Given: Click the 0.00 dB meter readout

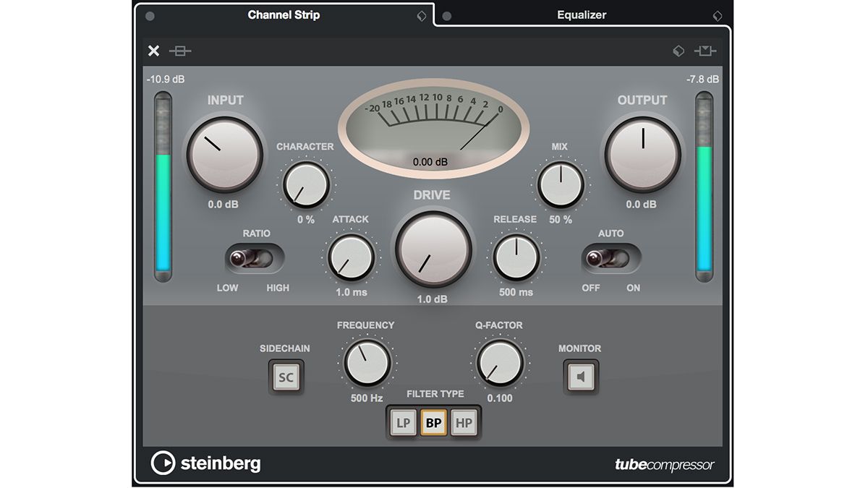Looking at the screenshot, I should pos(431,162).
